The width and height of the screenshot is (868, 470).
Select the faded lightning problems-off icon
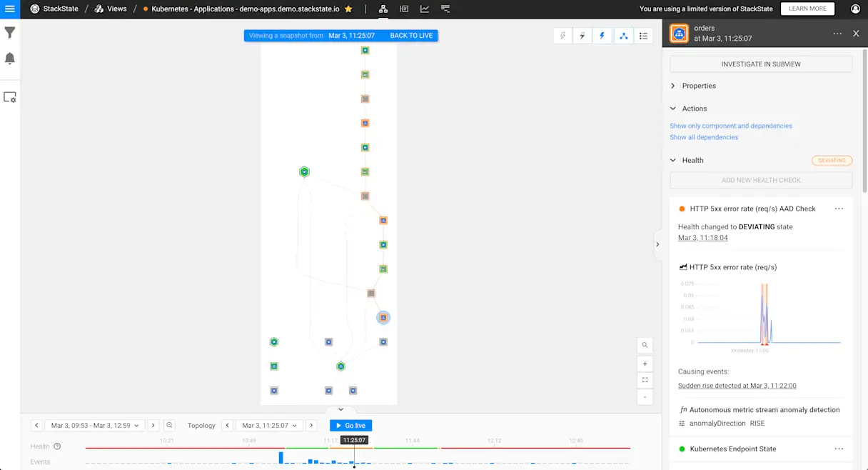click(x=562, y=34)
